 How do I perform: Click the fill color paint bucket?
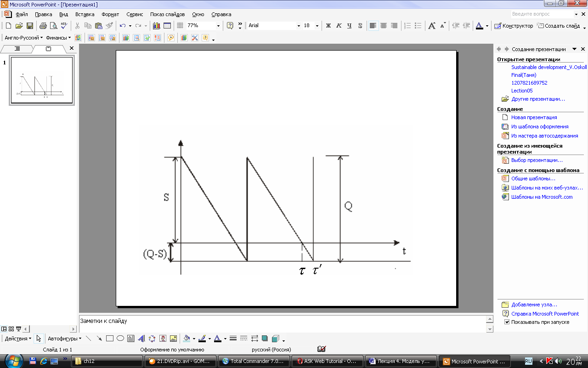click(186, 339)
